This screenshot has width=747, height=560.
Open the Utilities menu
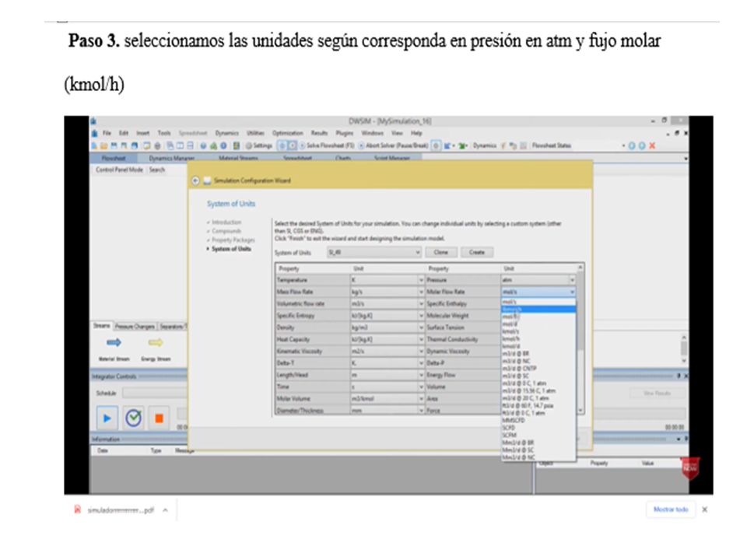coord(255,133)
